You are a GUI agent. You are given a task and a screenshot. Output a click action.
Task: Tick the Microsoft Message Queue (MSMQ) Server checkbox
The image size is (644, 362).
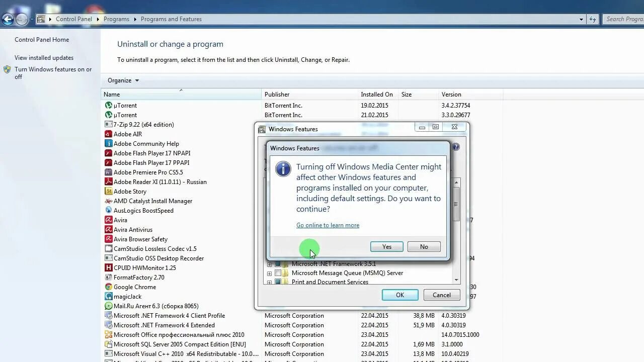pos(278,273)
